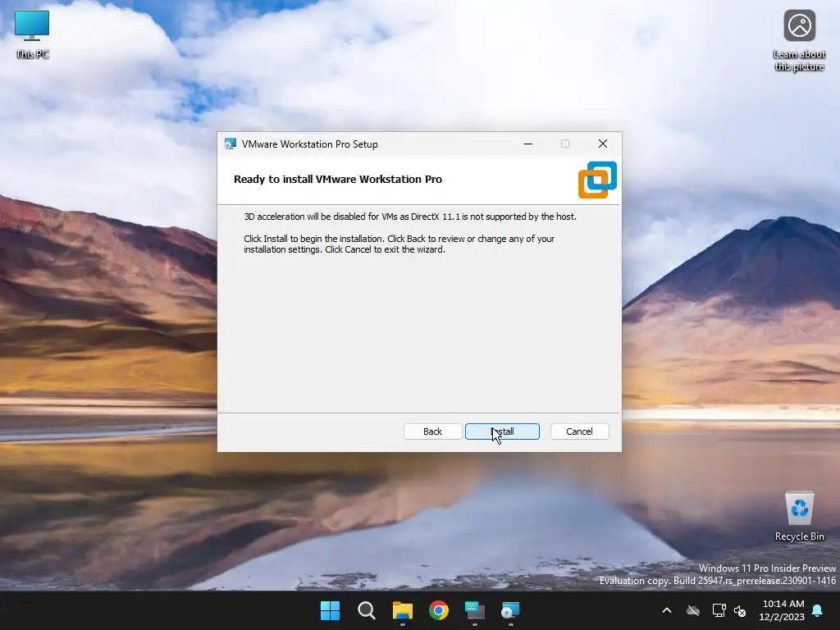
Task: Click the VMware logo in the installer header
Action: click(x=597, y=180)
